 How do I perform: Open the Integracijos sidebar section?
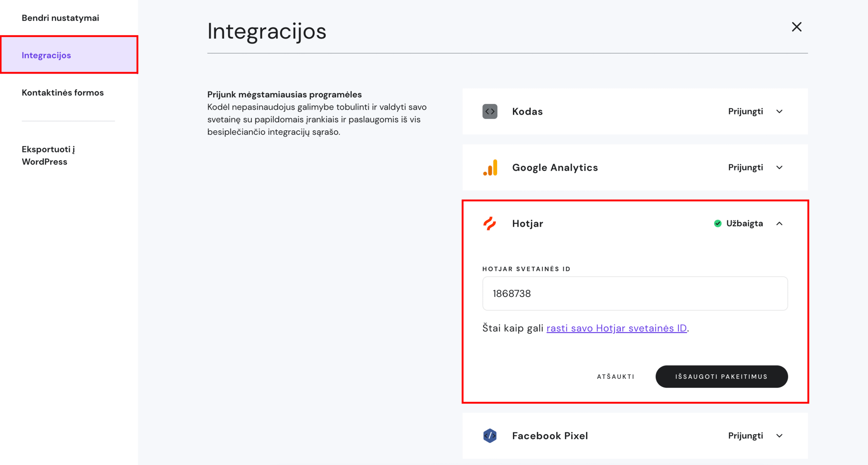[46, 55]
